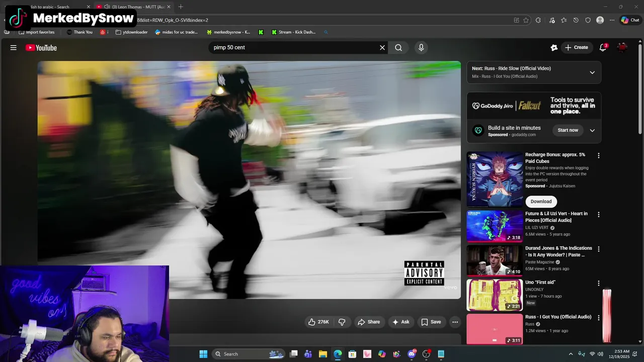The width and height of the screenshot is (644, 362).
Task: Open Durand Jones & The Indications thumbnail
Action: pyautogui.click(x=495, y=260)
